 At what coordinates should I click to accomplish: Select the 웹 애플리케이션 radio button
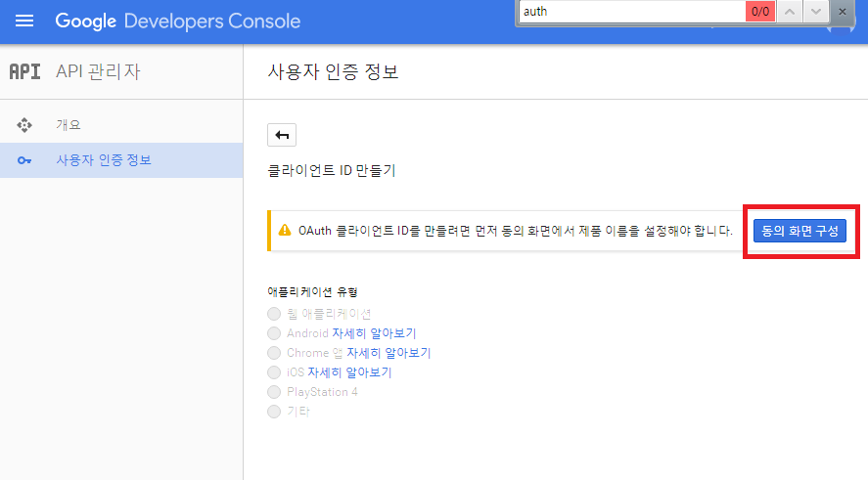(x=274, y=314)
